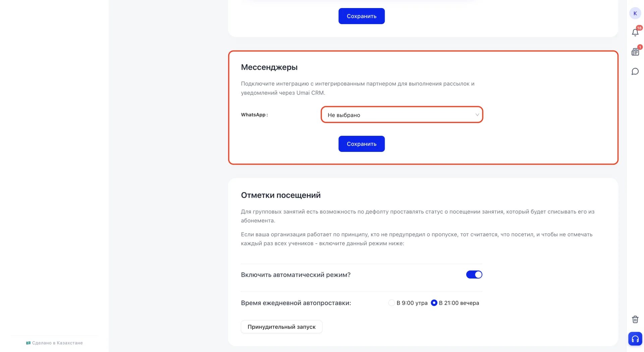The width and height of the screenshot is (644, 352).
Task: Open the WhatsApp 'Не выбрано' dropdown
Action: (x=402, y=115)
